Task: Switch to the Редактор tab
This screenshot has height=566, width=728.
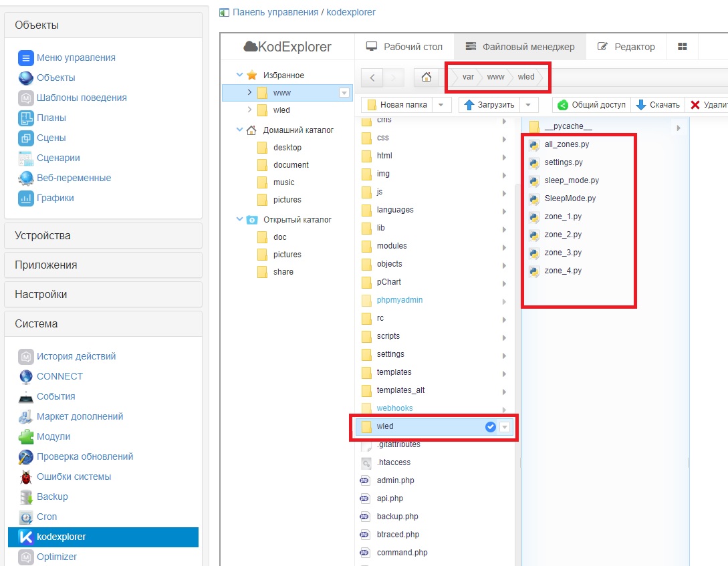Action: click(626, 47)
